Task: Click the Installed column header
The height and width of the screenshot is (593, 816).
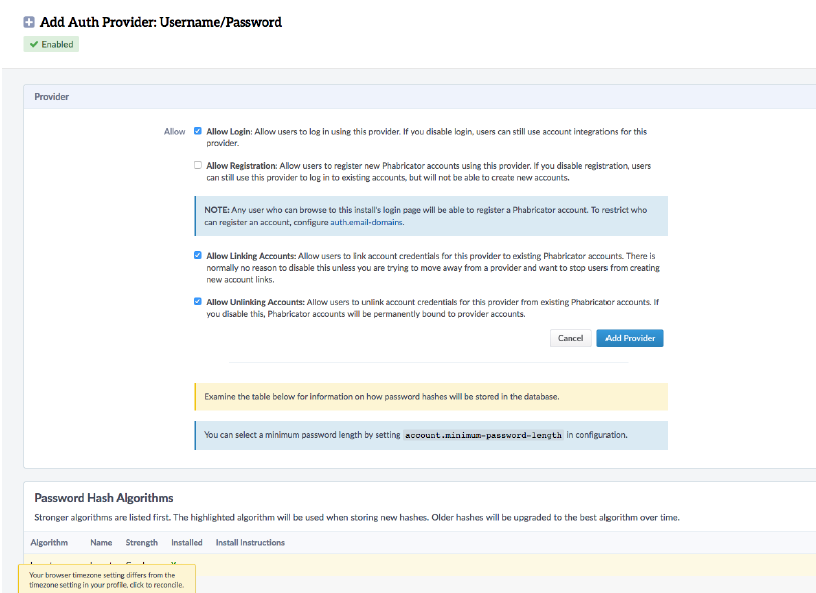Action: pos(187,542)
